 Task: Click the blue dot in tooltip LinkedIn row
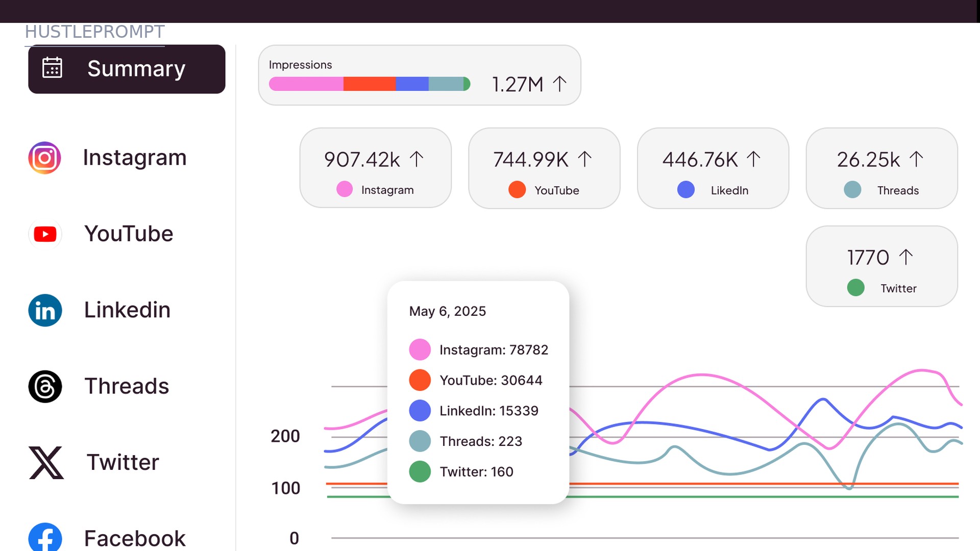pos(420,411)
